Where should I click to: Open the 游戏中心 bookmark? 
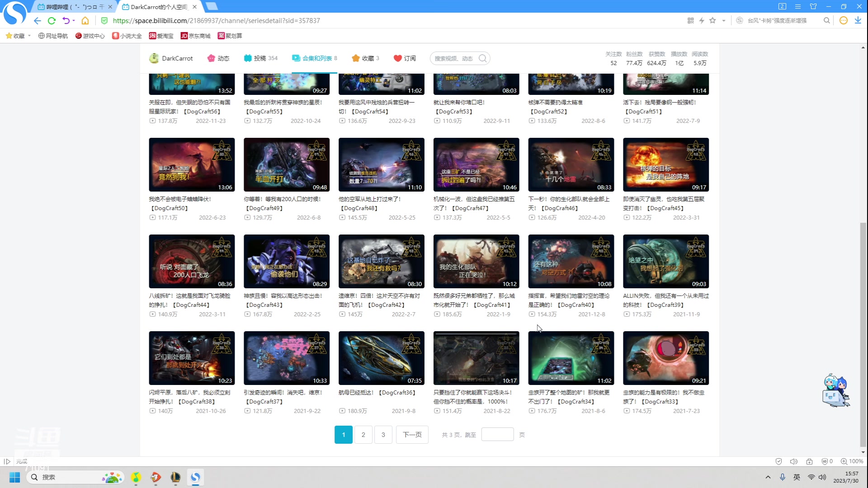click(90, 36)
